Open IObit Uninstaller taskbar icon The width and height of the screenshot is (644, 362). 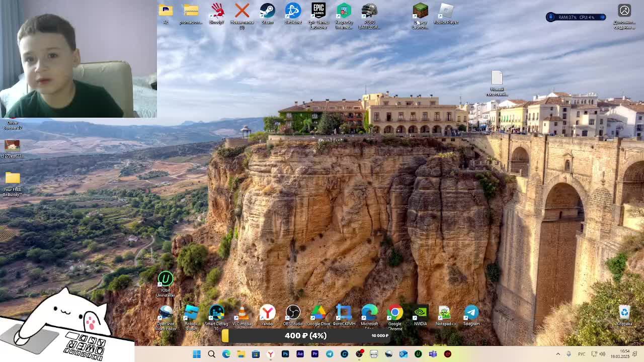pyautogui.click(x=418, y=354)
